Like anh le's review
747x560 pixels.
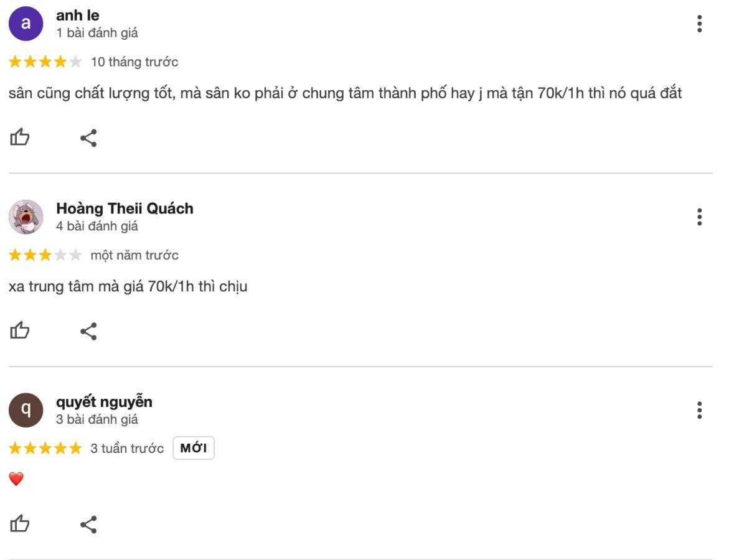pos(20,138)
